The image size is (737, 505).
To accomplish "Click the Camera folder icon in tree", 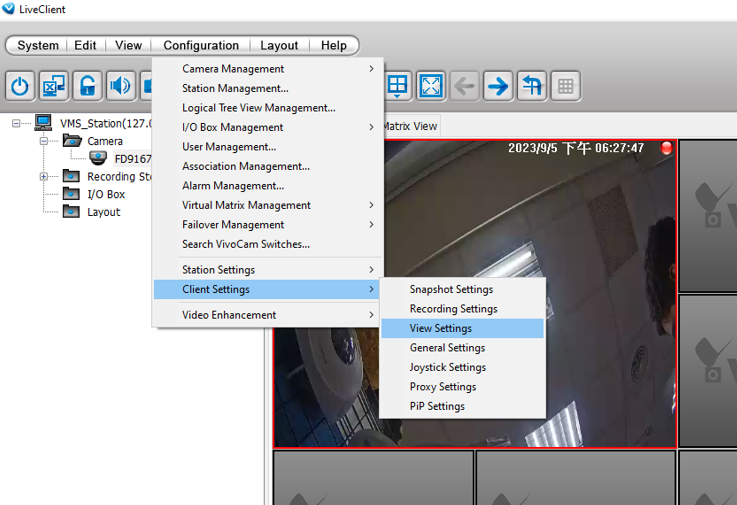I will point(72,140).
